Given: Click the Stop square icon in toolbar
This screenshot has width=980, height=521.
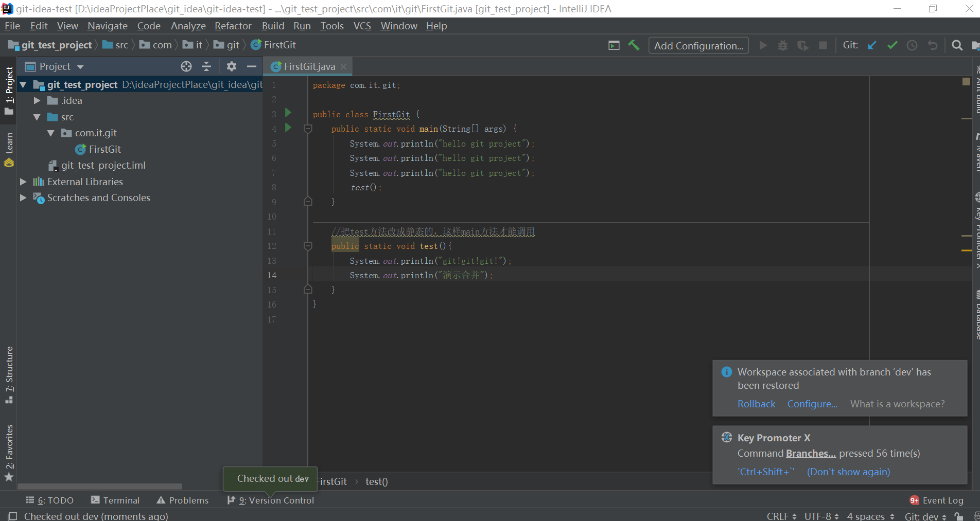Looking at the screenshot, I should point(823,45).
